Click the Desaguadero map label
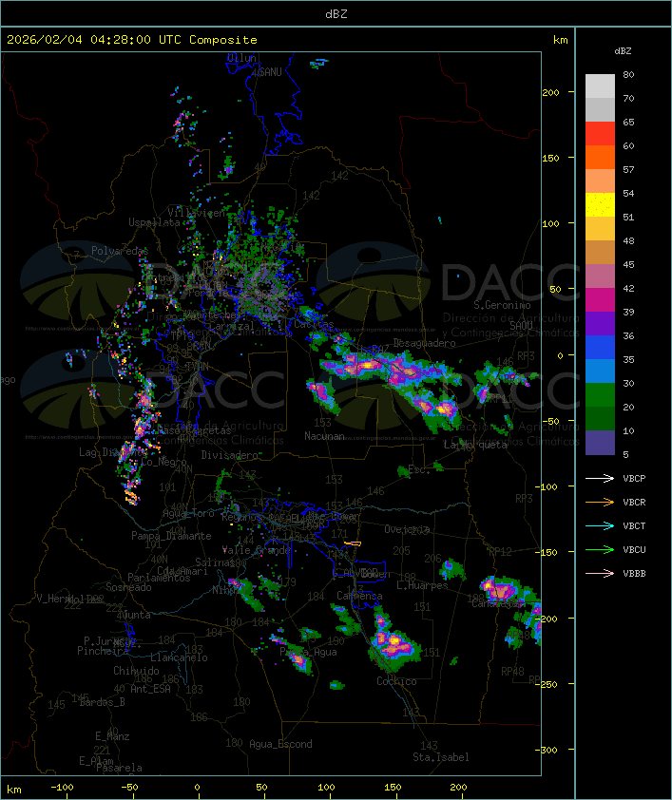The height and width of the screenshot is (800, 672). (424, 343)
